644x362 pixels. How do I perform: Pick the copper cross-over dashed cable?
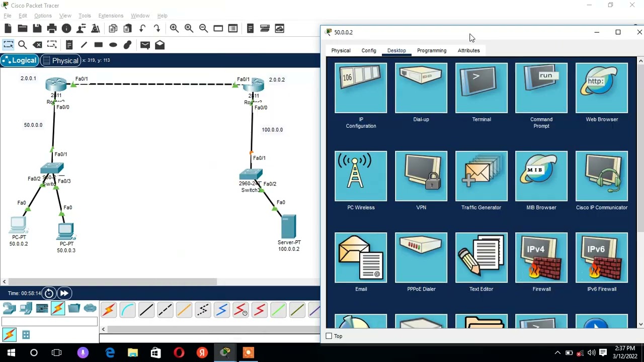click(x=165, y=310)
